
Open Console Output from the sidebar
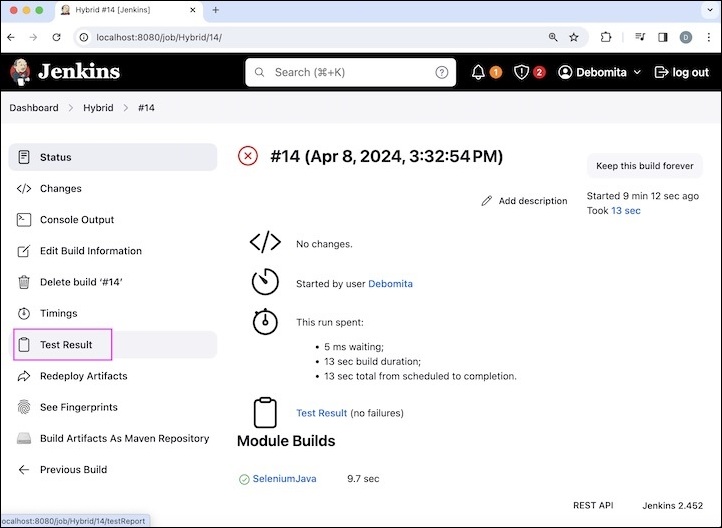pos(77,220)
